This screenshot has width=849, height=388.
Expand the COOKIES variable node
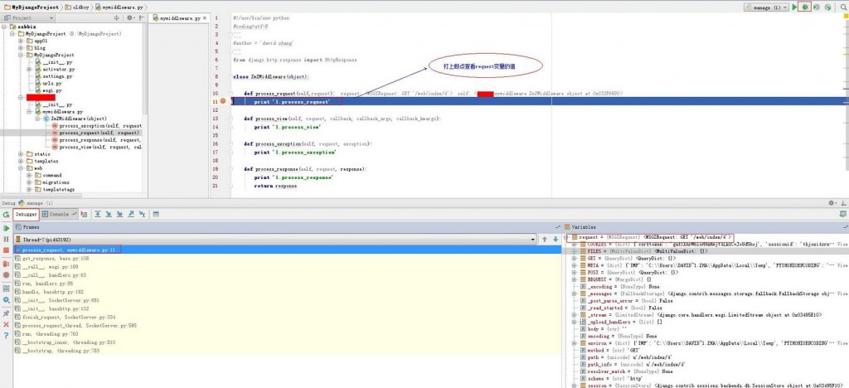pos(574,244)
